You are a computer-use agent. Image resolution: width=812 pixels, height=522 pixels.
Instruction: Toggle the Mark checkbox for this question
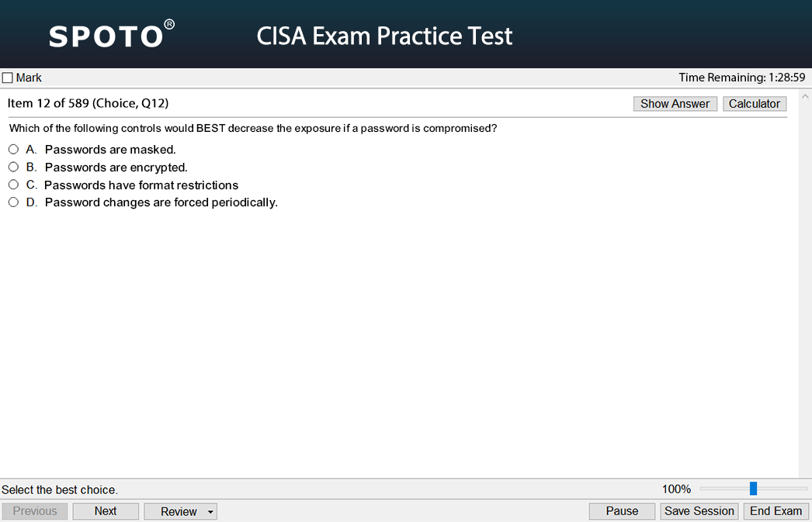(8, 78)
